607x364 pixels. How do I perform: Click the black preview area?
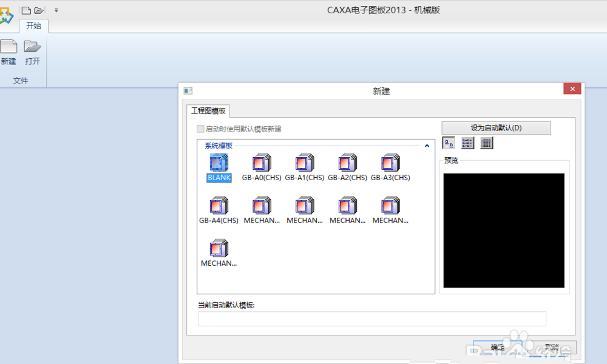tap(504, 231)
